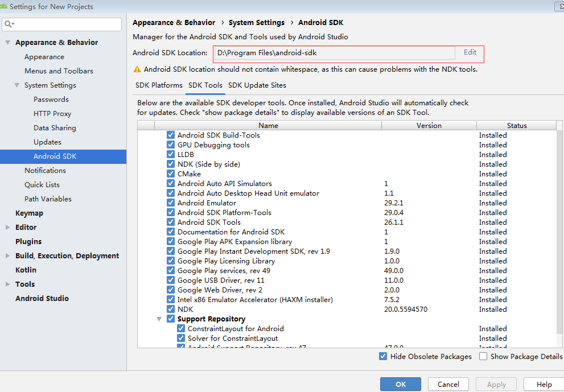Expand the Tools tree node
564x392 pixels.
click(x=7, y=284)
